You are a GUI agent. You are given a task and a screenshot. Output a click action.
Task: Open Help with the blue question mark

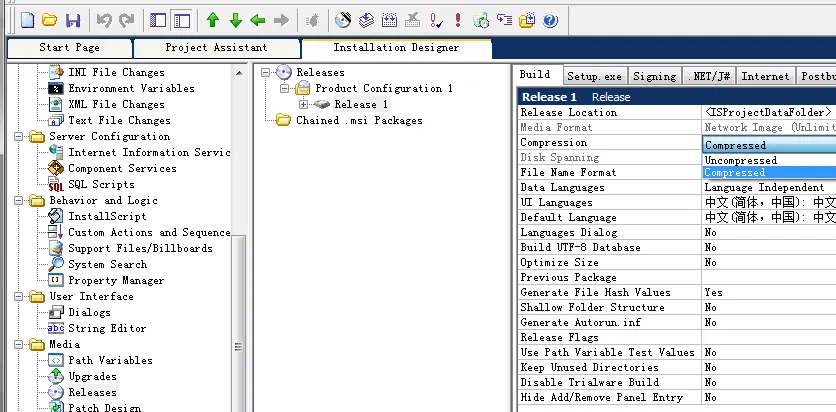tap(550, 21)
